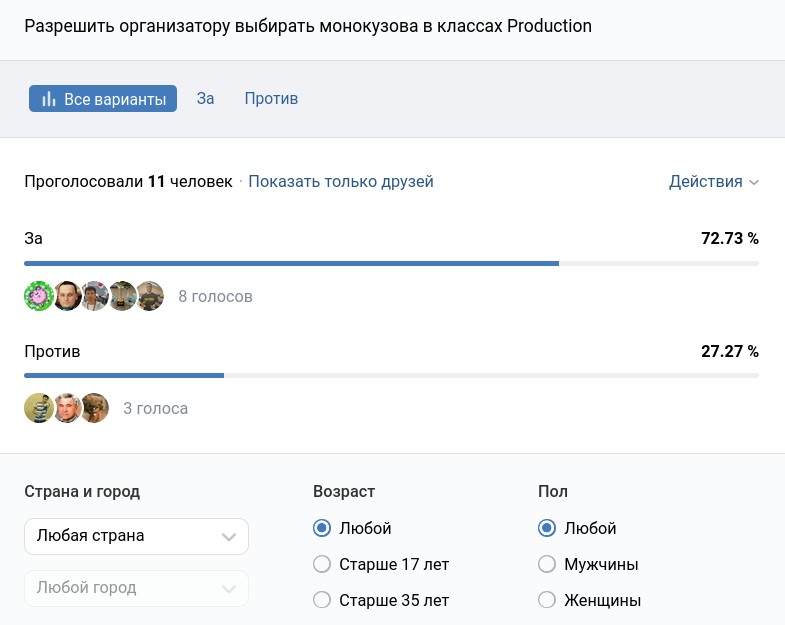Click the second voter avatar under За
Viewport: 785px width, 625px height.
point(67,296)
